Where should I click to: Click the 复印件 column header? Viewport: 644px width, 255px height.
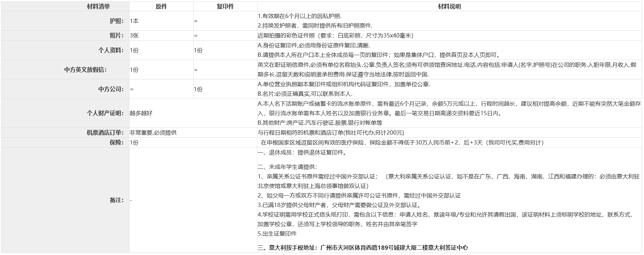pyautogui.click(x=225, y=6)
